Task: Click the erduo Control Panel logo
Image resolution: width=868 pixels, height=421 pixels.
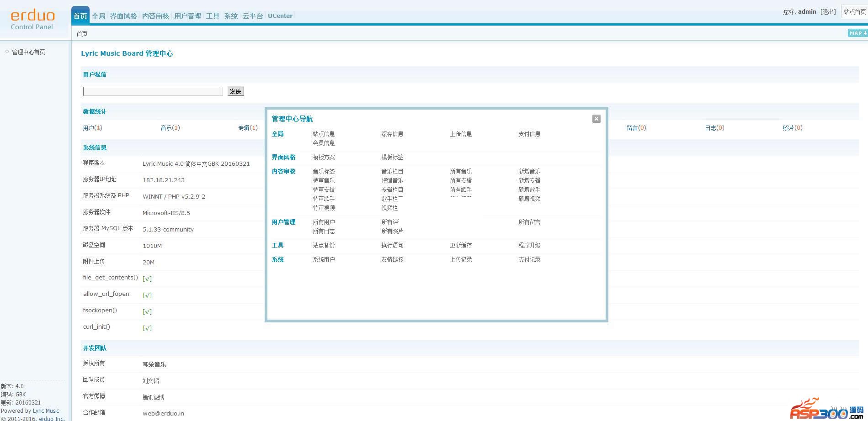Action: click(x=32, y=20)
